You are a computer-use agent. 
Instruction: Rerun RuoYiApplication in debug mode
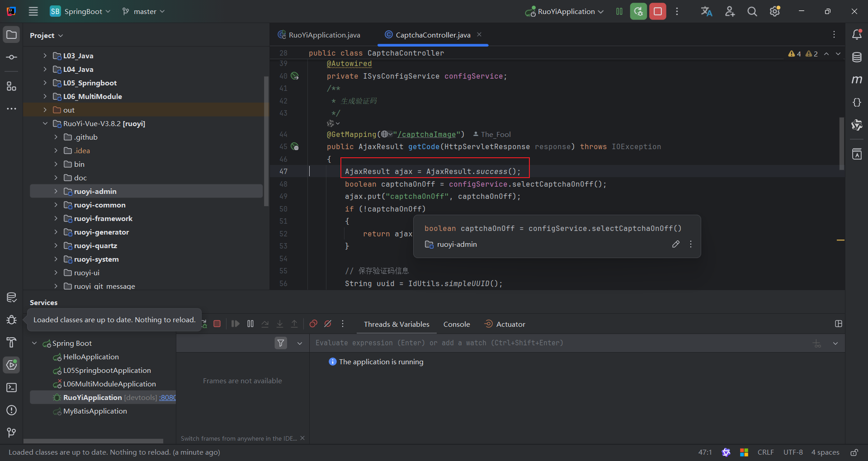638,11
